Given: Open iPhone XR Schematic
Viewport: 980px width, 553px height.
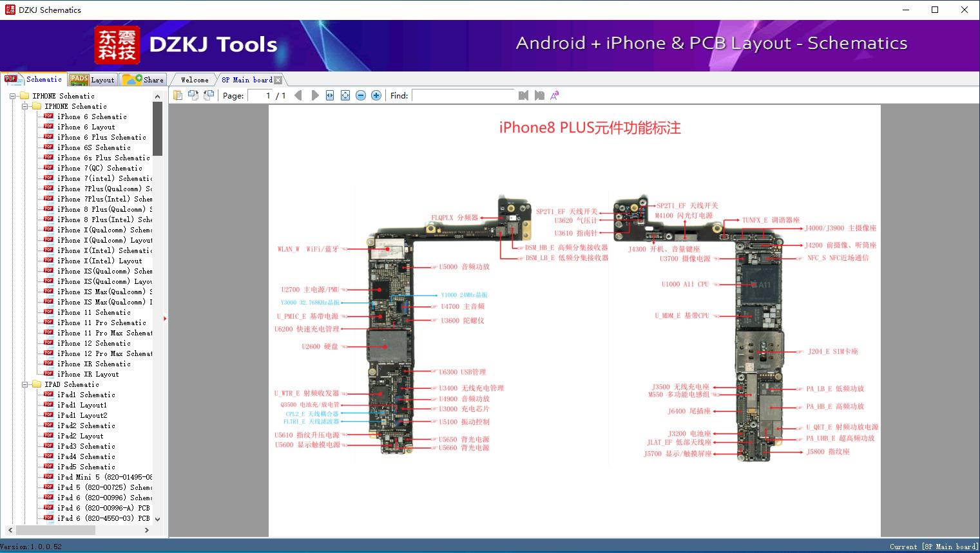Looking at the screenshot, I should pyautogui.click(x=93, y=364).
